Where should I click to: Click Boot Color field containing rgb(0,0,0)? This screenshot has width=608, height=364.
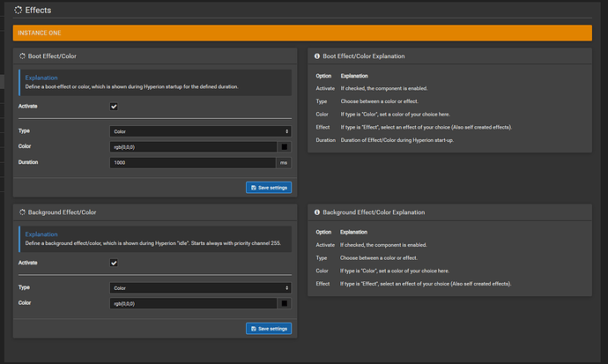(193, 147)
